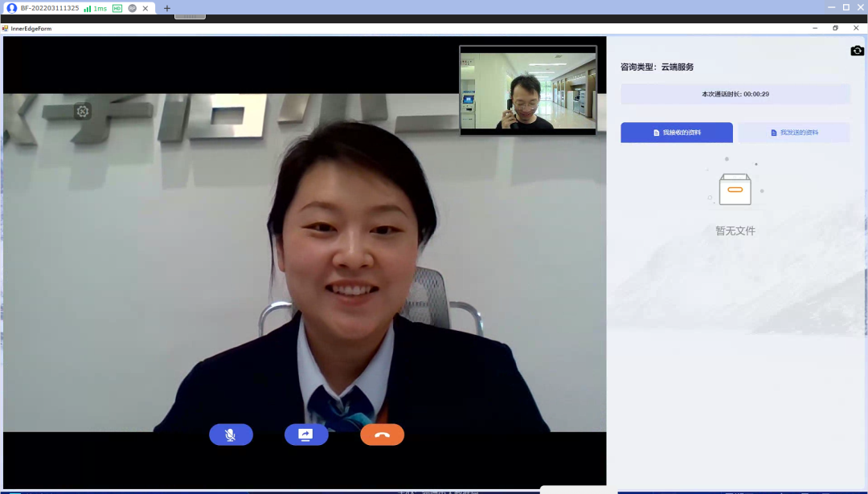
Task: Click the round badge icon next to HD
Action: tap(133, 8)
